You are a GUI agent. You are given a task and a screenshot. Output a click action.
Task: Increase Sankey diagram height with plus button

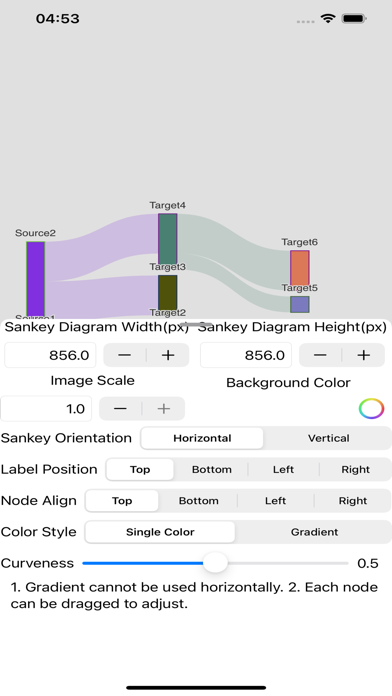pos(364,355)
